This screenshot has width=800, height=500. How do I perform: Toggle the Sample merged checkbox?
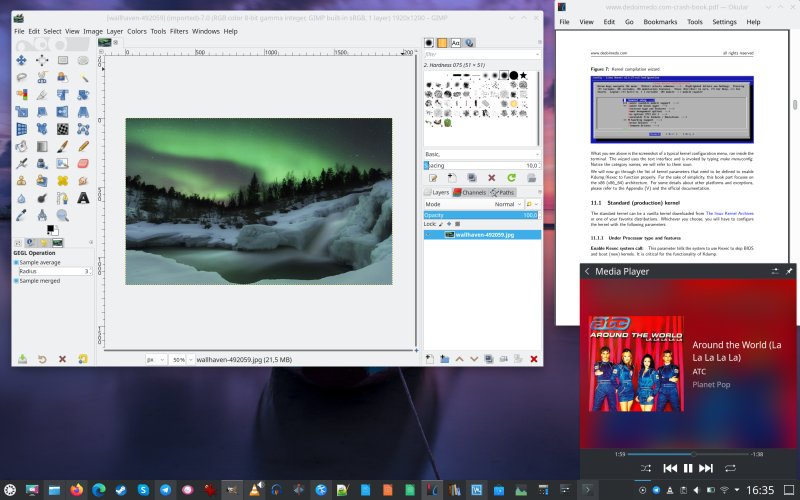[x=17, y=281]
